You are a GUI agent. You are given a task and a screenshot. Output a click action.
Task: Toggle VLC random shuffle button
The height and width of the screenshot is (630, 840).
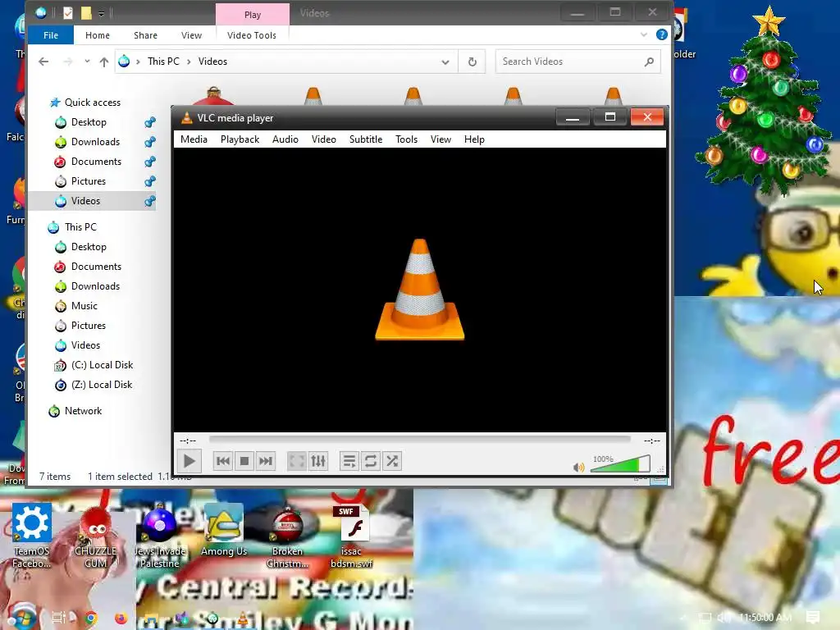pos(392,461)
